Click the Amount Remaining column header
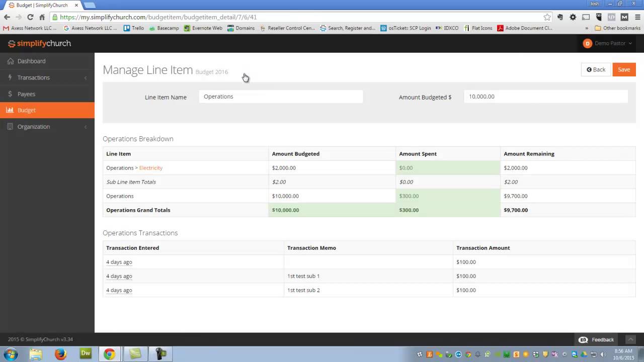Screen dimensions: 644x362 point(529,154)
